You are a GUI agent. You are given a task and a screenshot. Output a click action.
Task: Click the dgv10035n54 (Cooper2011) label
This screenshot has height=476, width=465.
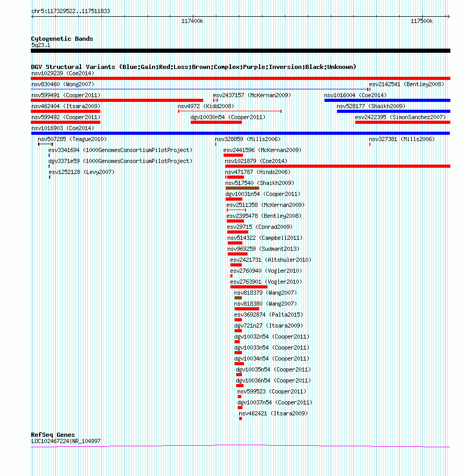tap(273, 369)
